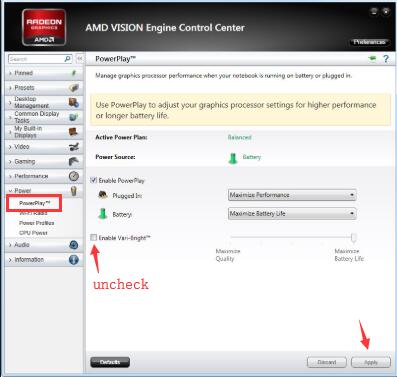The width and height of the screenshot is (397, 377).
Task: Click the search magnifier icon
Action: (68, 59)
